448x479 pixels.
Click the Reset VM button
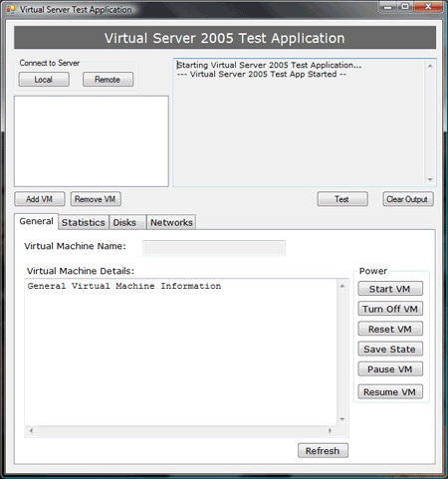tap(390, 329)
